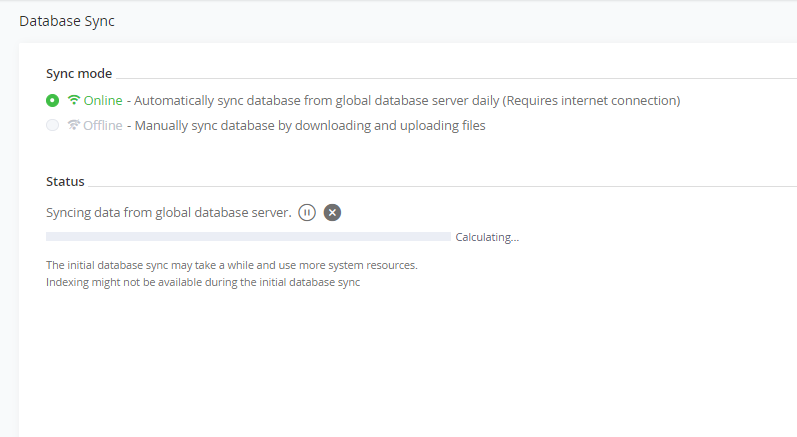797x437 pixels.
Task: Click the 'Syncing data from global database server' text
Action: [168, 212]
